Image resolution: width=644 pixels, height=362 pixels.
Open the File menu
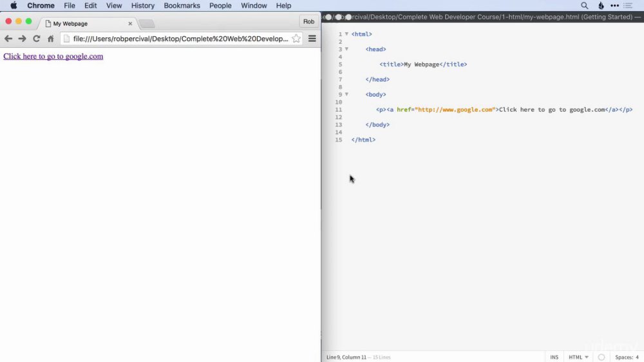(70, 6)
